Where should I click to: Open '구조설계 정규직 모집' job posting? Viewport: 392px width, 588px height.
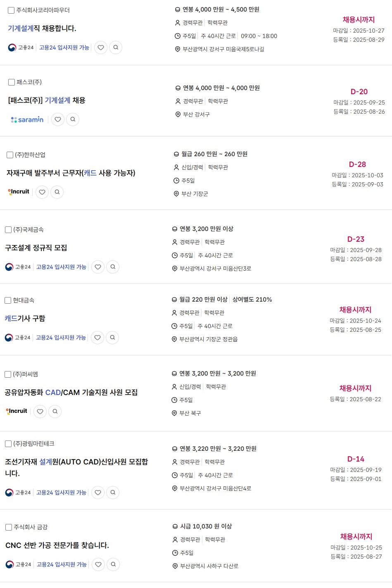[36, 248]
